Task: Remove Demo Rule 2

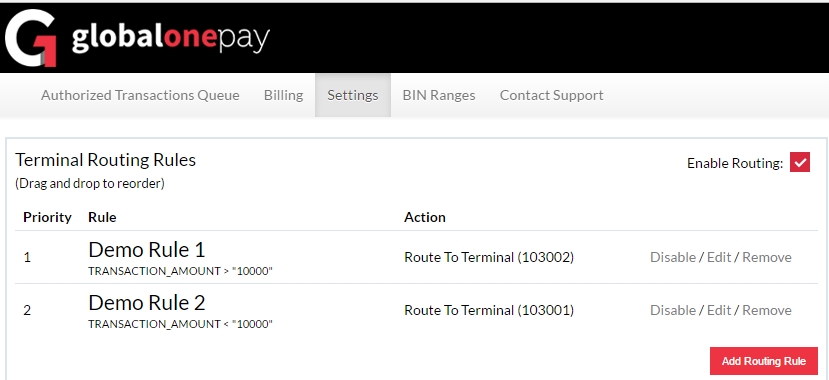Action: click(x=767, y=310)
